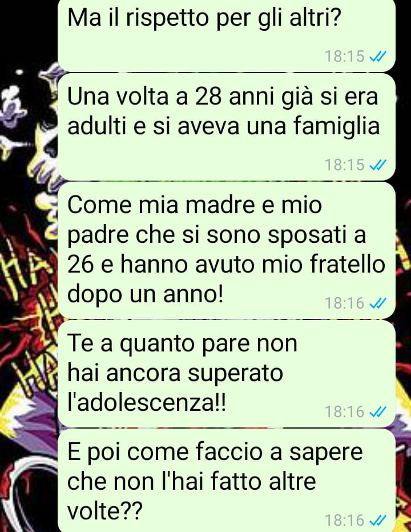
Task: Tap blue double-check on 'dopo un anno!' message
Action: click(377, 303)
